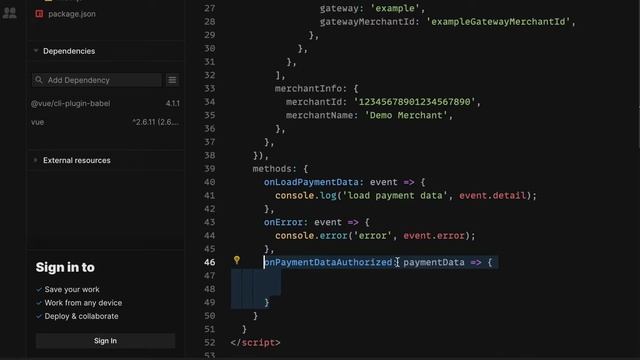Click the gateway: 'example' value
Screen dimensions: 640x360
coord(395,8)
